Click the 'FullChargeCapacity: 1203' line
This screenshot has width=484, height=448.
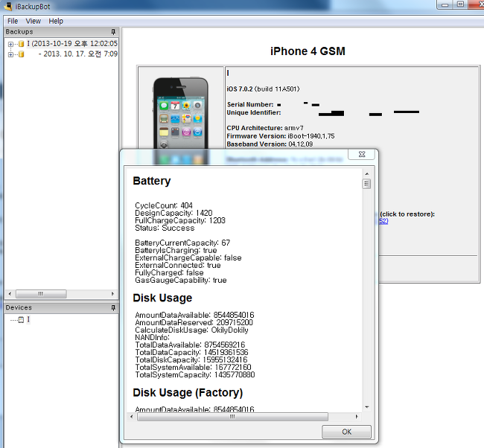pos(180,220)
